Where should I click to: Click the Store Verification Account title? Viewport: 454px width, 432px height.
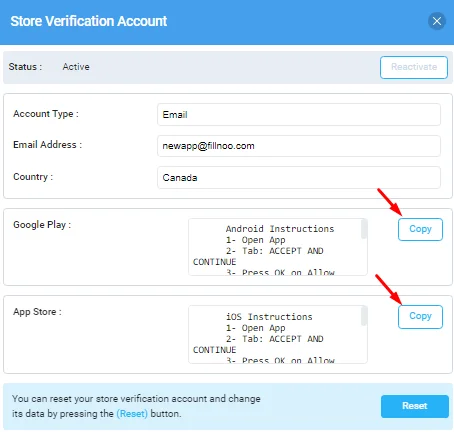89,21
